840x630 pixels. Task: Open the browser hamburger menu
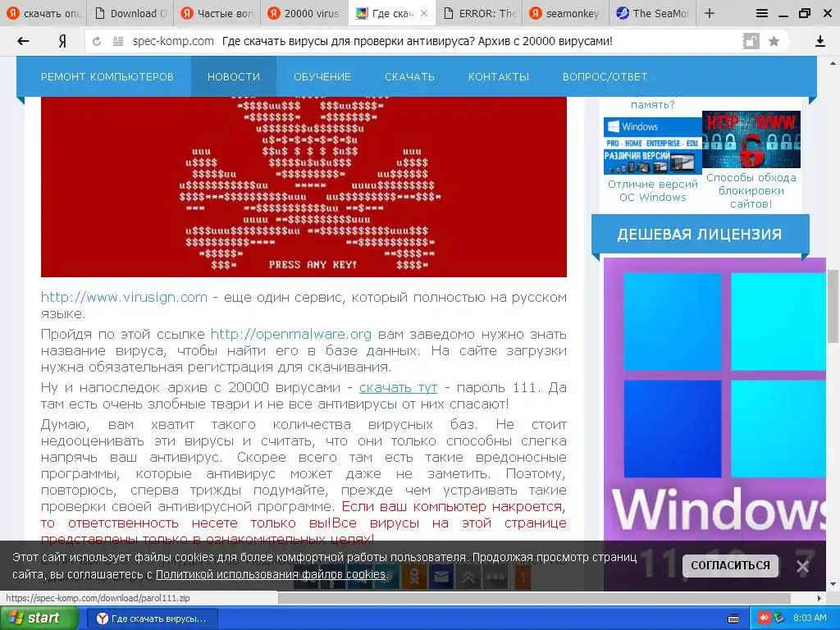[761, 13]
